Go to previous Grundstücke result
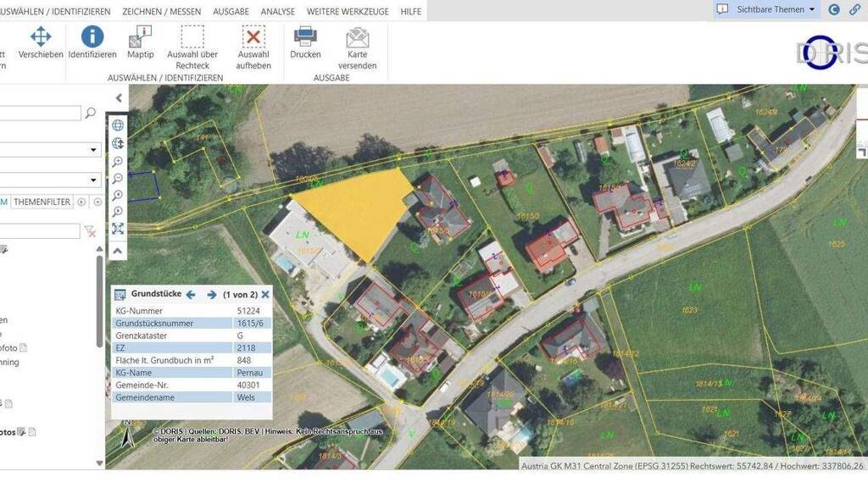 [191, 295]
